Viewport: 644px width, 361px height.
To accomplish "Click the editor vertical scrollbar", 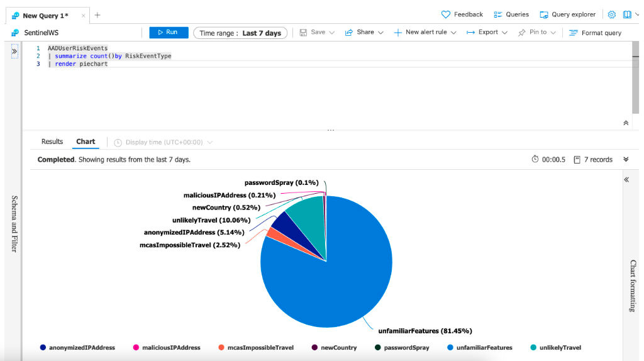I will tap(635, 77).
